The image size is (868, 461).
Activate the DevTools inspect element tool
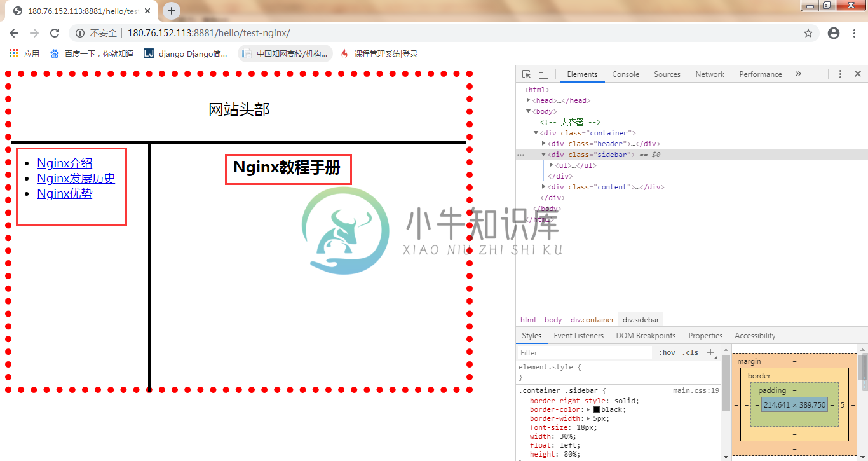tap(527, 74)
